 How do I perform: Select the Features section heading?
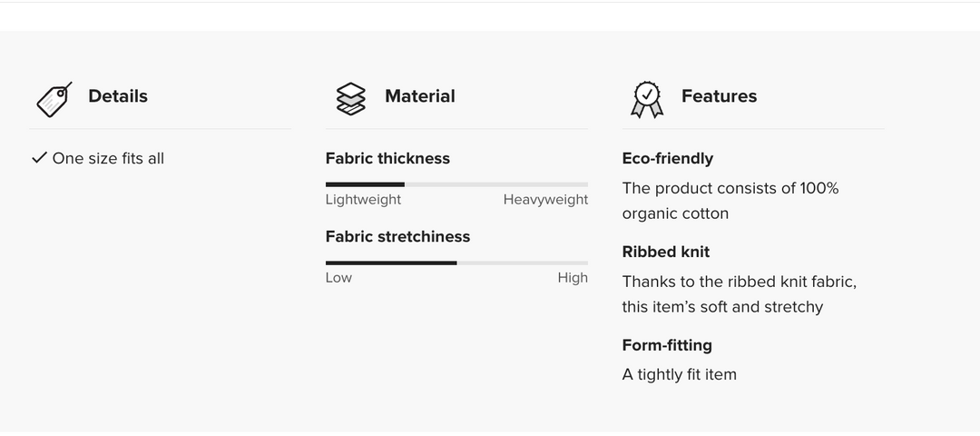click(719, 96)
